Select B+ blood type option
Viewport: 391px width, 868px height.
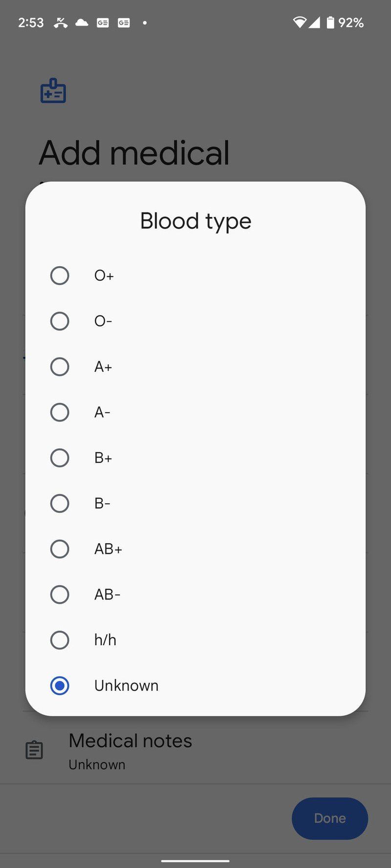60,458
